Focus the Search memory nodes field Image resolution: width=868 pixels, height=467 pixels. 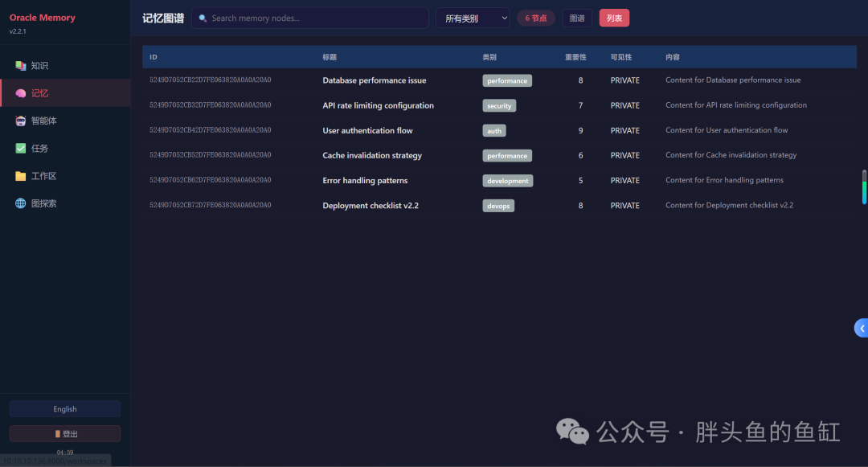tap(310, 18)
